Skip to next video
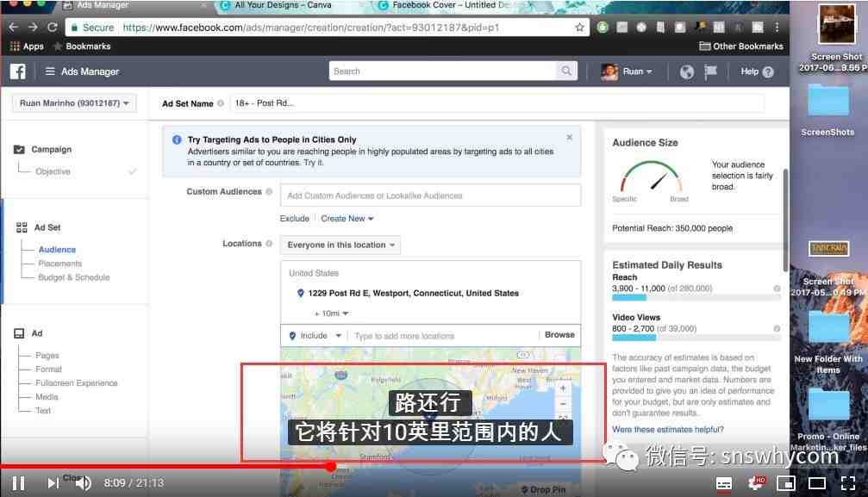This screenshot has height=497, width=868. pos(53,483)
